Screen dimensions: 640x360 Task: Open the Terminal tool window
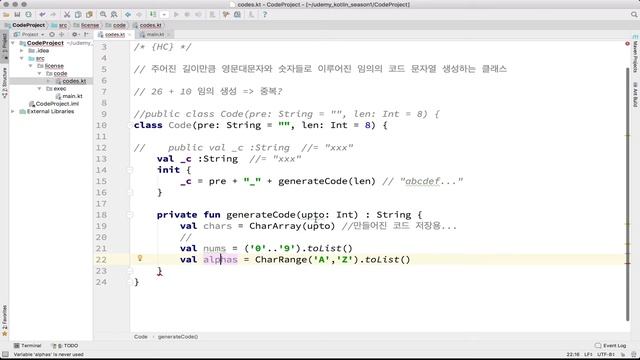(x=28, y=346)
